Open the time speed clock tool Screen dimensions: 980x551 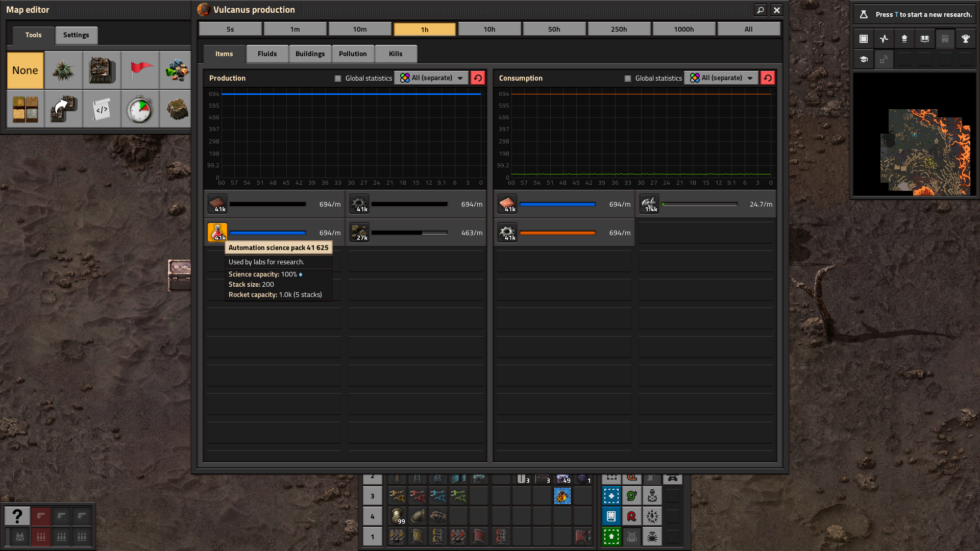click(x=140, y=109)
